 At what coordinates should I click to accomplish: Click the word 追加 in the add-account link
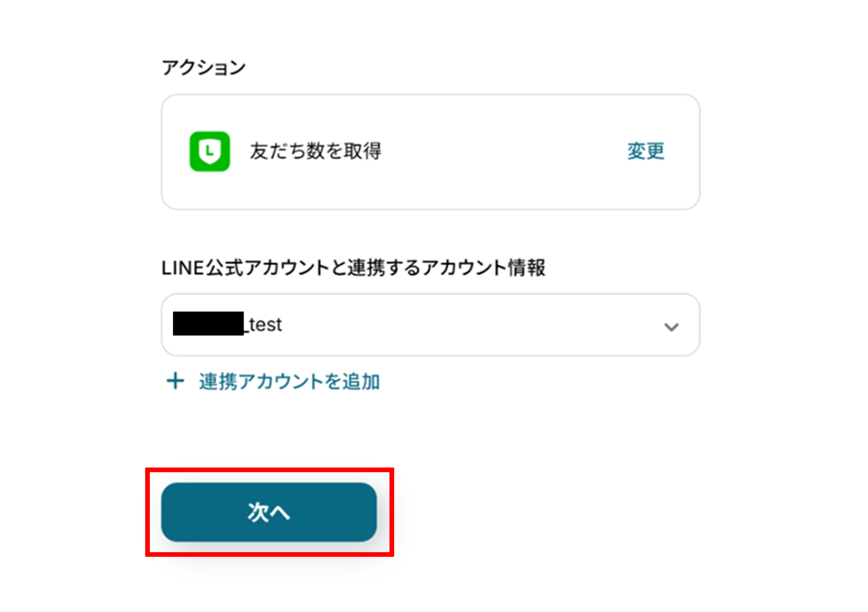(x=361, y=382)
